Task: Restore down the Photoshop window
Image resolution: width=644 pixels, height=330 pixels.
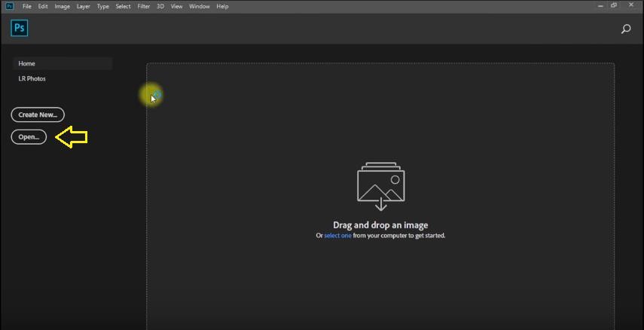Action: tap(614, 5)
